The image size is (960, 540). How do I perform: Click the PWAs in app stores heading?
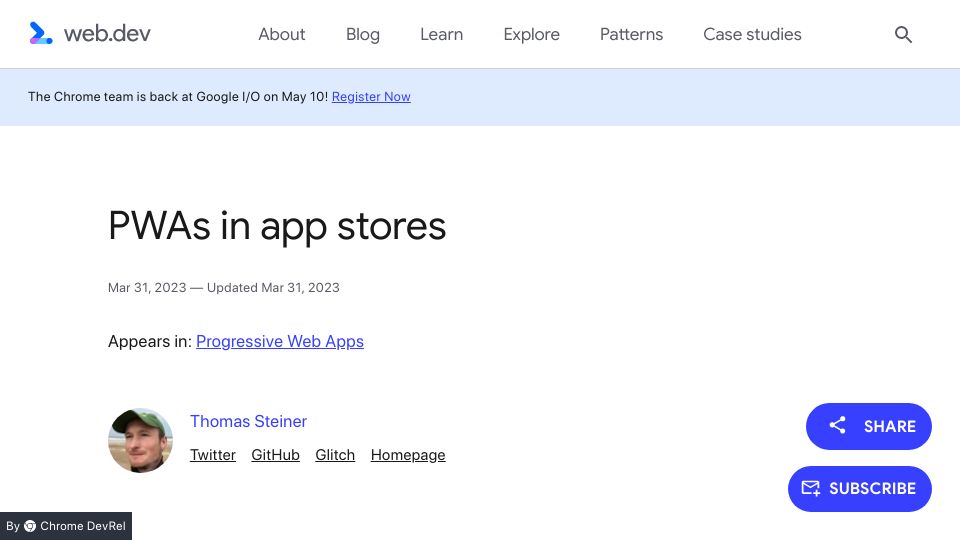coord(277,226)
